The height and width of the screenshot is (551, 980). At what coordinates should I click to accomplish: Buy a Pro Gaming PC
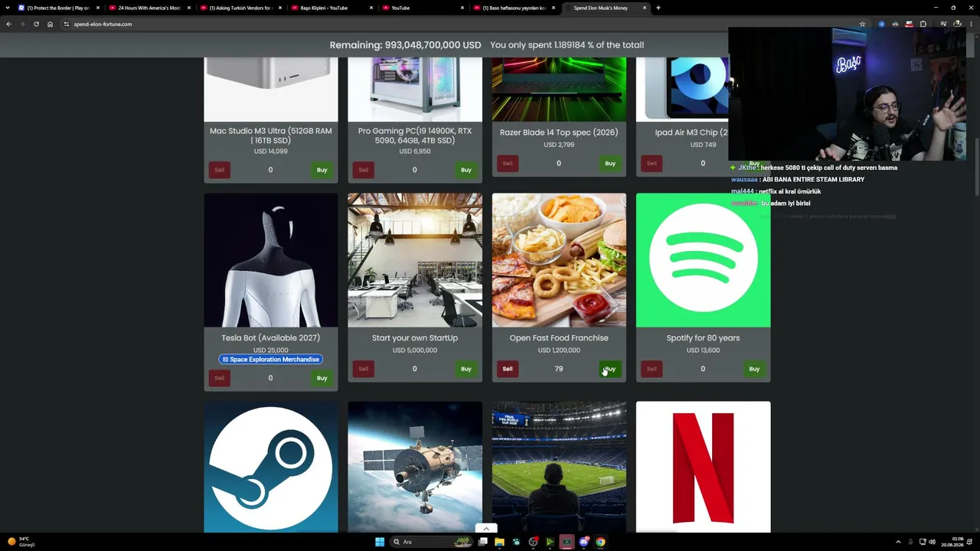(465, 170)
